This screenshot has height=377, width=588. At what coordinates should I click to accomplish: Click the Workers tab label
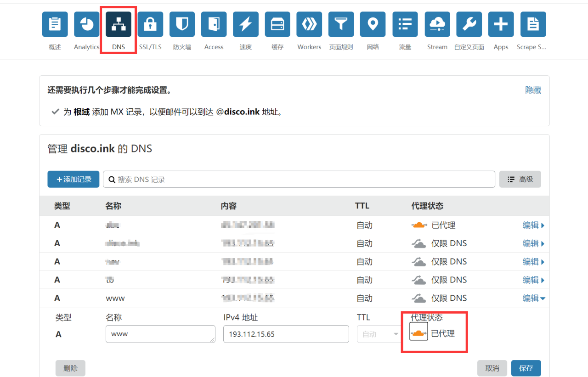(x=309, y=47)
